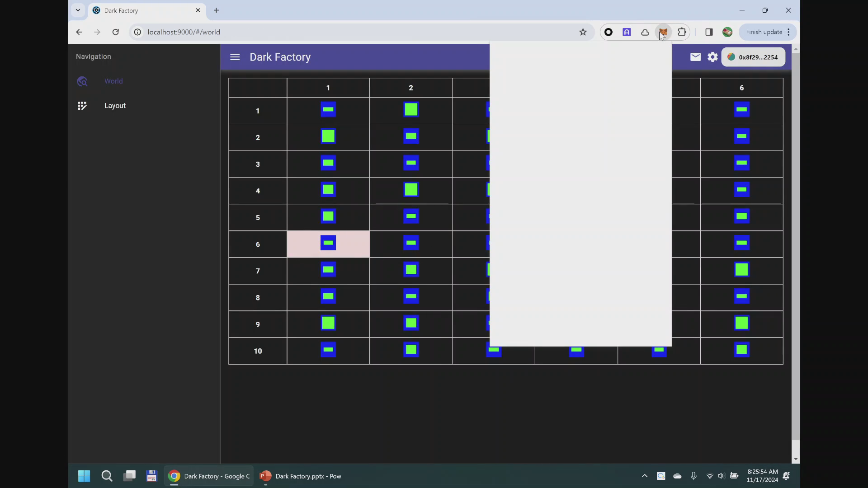
Task: Open the Chrome extensions puzzle icon
Action: [x=682, y=32]
